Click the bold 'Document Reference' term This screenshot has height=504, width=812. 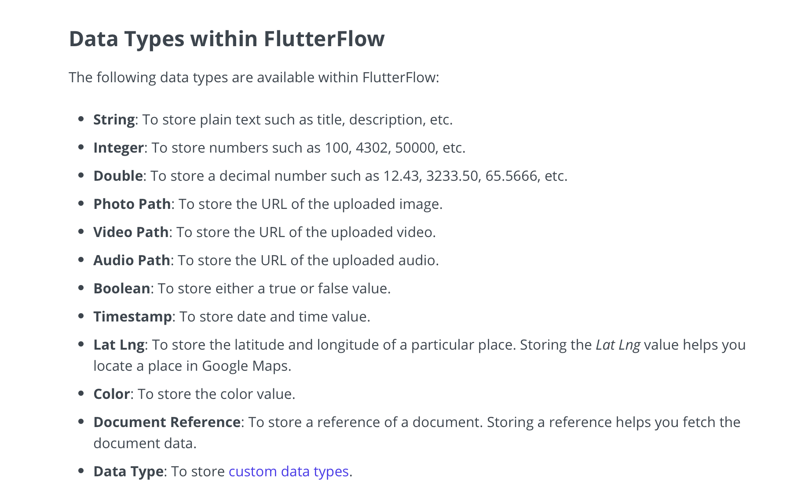[x=167, y=422]
